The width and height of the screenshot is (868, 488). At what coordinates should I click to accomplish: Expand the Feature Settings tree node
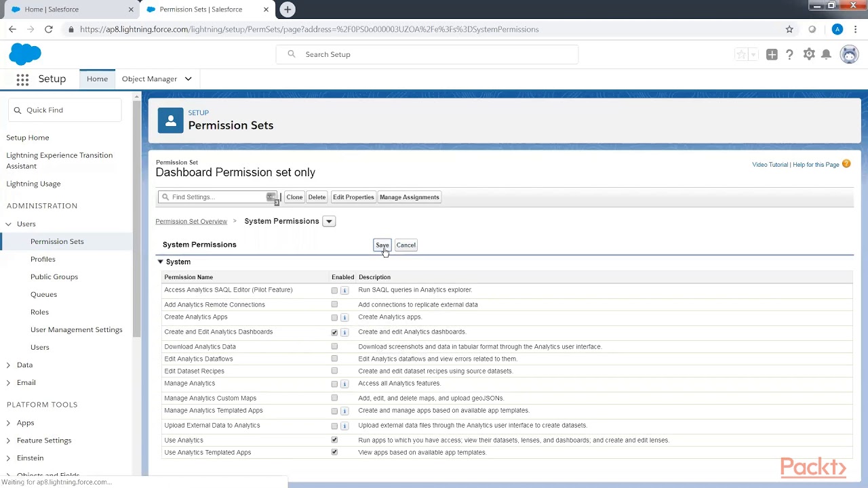[9, 441]
